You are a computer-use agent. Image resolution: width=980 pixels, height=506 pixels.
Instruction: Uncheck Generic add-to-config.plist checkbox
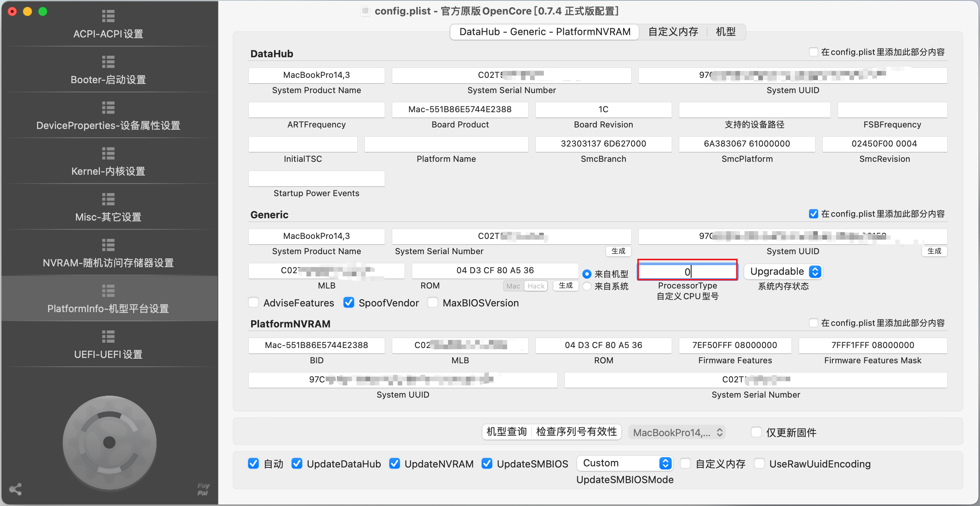[x=814, y=214]
